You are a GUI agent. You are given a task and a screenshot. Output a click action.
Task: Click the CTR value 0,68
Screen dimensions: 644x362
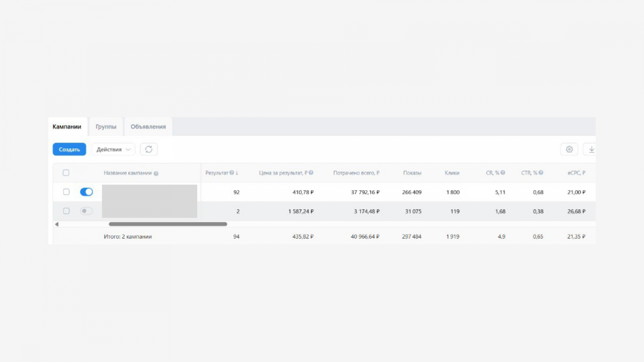[x=538, y=192]
